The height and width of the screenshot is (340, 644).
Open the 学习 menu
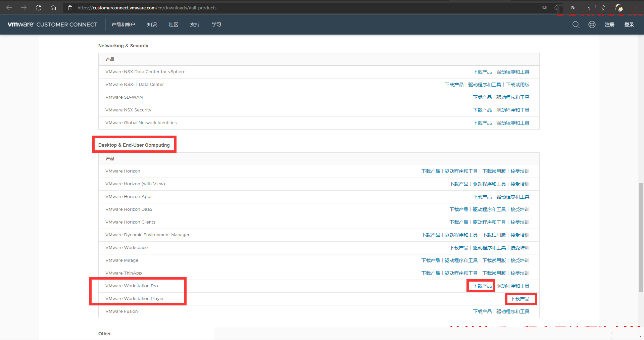click(216, 25)
